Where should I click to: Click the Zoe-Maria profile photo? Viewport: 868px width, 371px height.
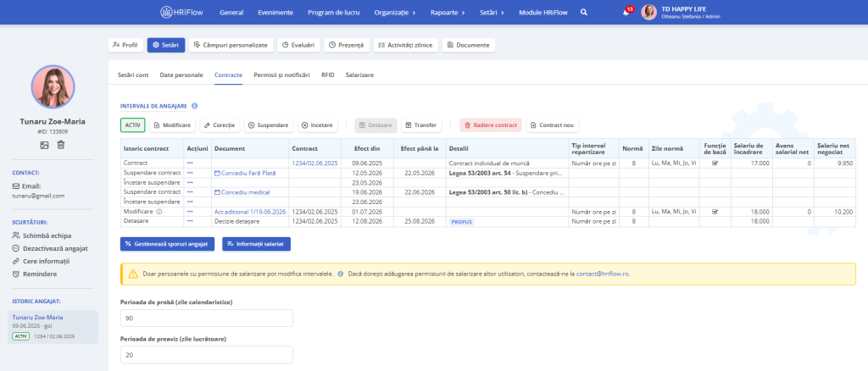(x=53, y=86)
